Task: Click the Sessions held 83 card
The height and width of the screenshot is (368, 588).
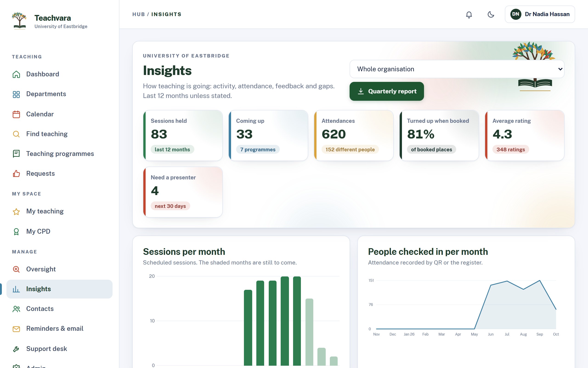Action: [183, 135]
